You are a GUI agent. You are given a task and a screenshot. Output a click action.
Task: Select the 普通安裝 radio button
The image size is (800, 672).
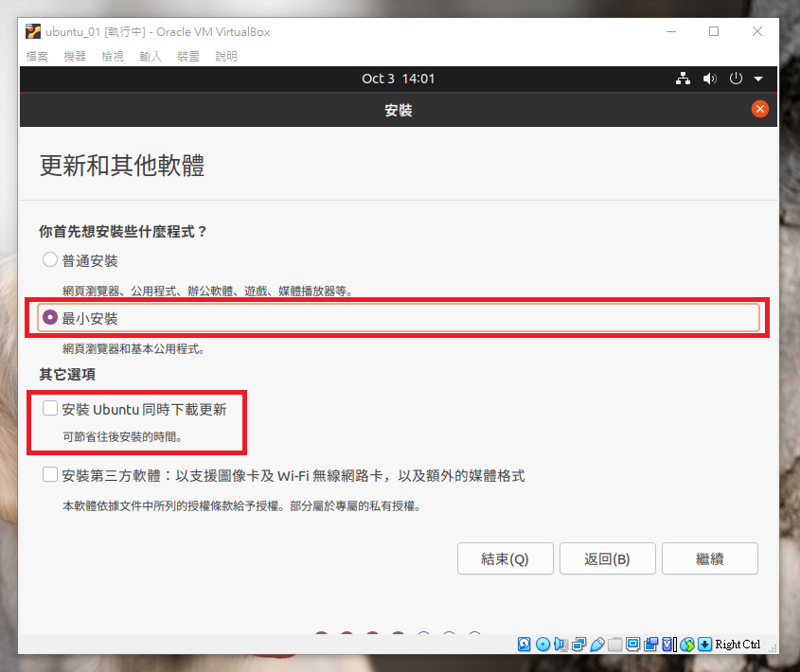pos(49,259)
